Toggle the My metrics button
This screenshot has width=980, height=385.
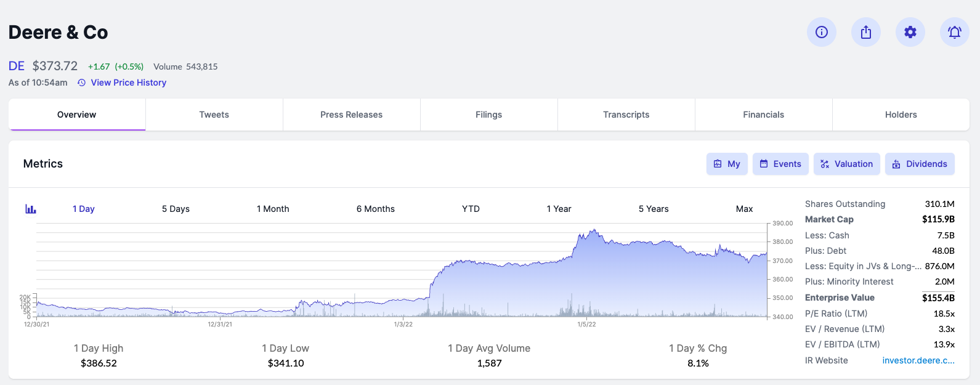[727, 164]
